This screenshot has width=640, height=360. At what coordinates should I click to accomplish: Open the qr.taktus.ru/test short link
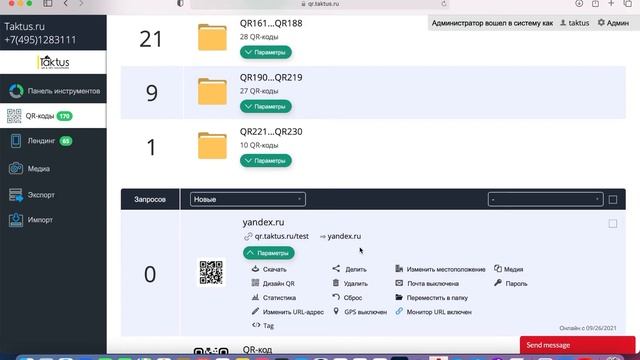[x=282, y=236]
